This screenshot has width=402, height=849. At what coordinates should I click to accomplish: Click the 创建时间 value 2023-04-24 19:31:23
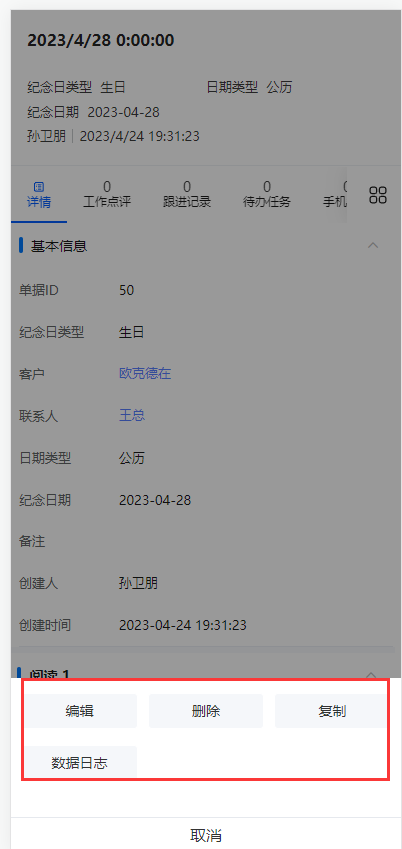(x=183, y=625)
